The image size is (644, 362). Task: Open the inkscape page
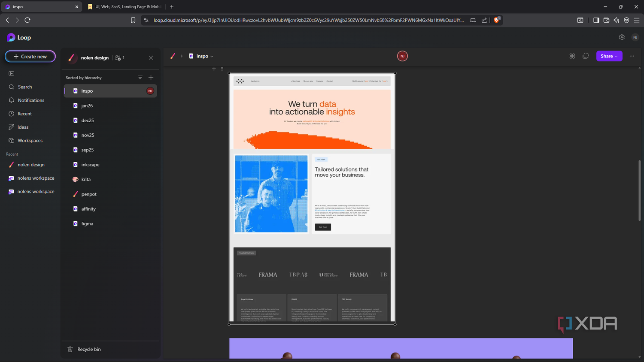[x=110, y=165]
